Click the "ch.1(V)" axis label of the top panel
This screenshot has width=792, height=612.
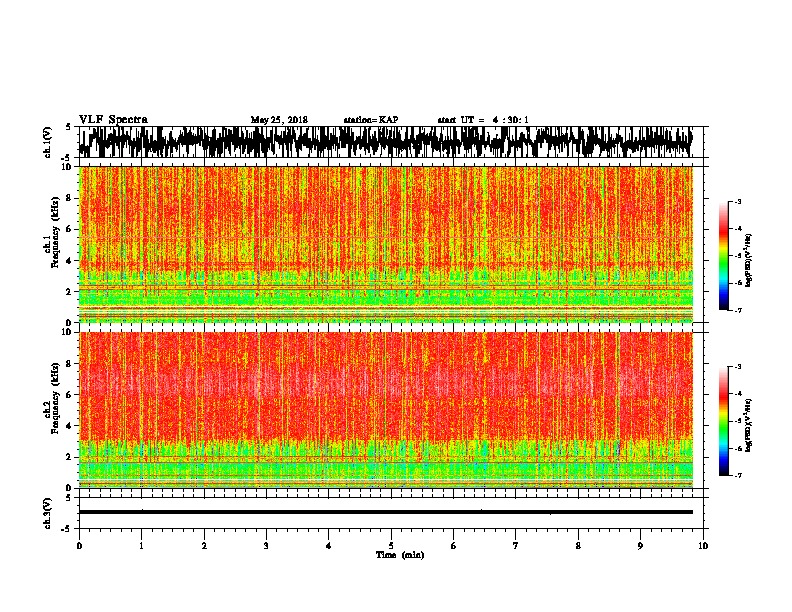click(48, 142)
